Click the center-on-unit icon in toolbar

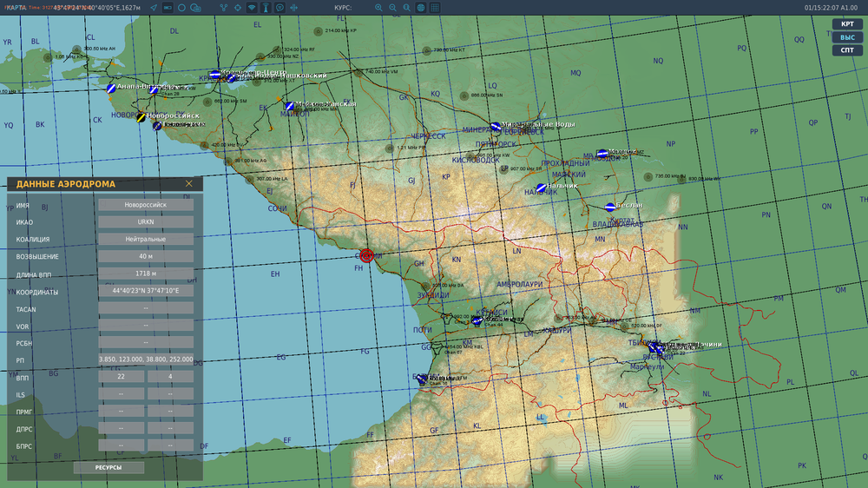click(294, 8)
